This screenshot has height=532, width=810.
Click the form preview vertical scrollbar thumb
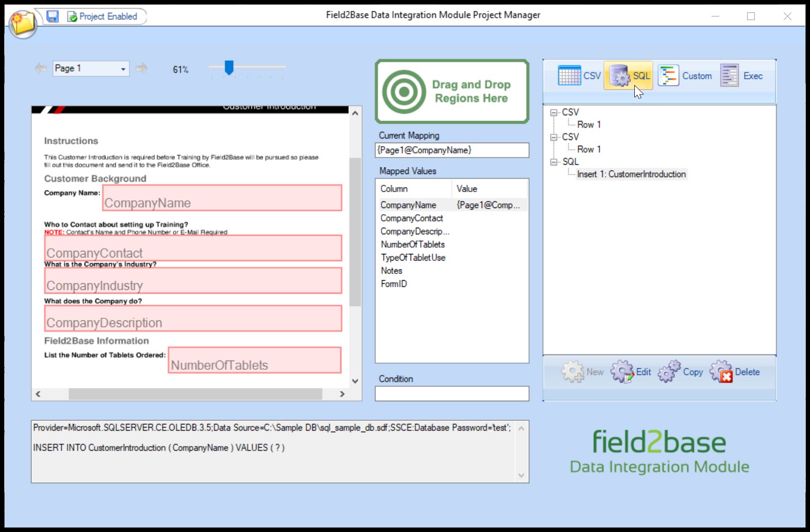pyautogui.click(x=355, y=232)
